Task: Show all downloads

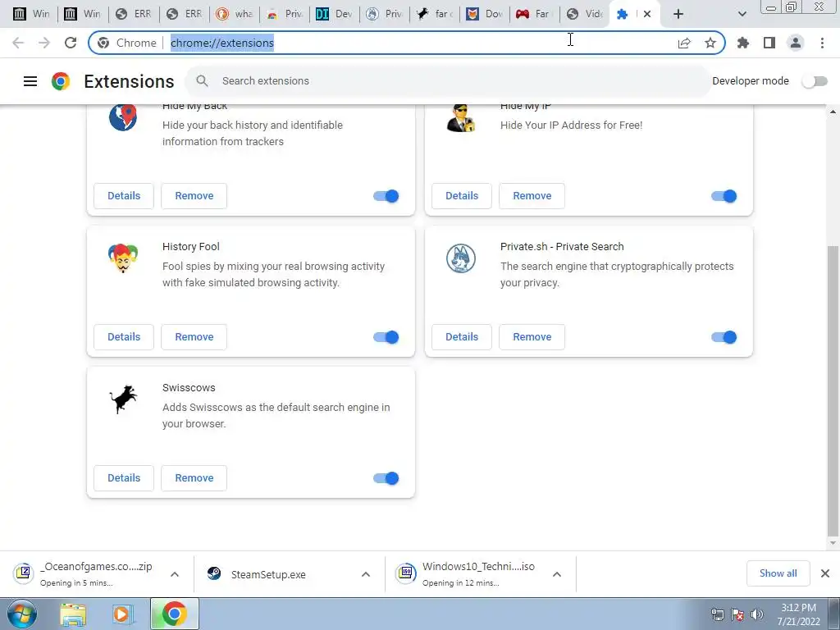Action: (778, 573)
